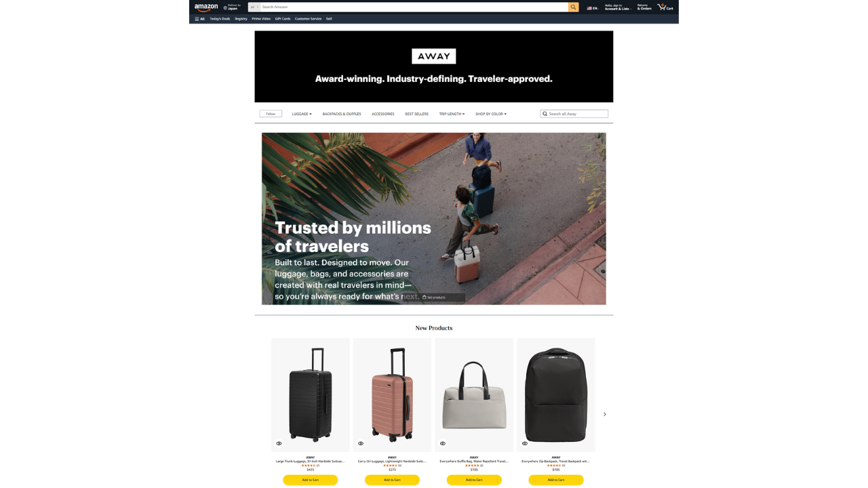Toggle quick look eye on Large Trunk Luggage

click(x=279, y=444)
